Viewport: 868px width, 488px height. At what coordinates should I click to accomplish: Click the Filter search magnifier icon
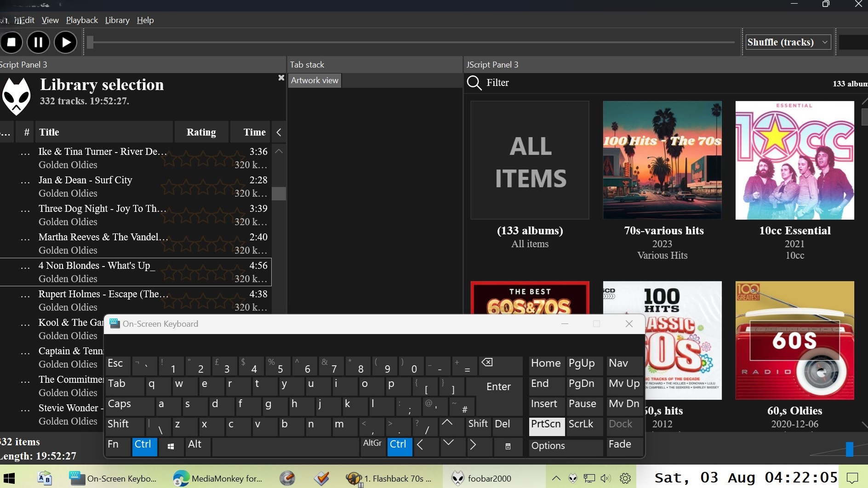[474, 83]
